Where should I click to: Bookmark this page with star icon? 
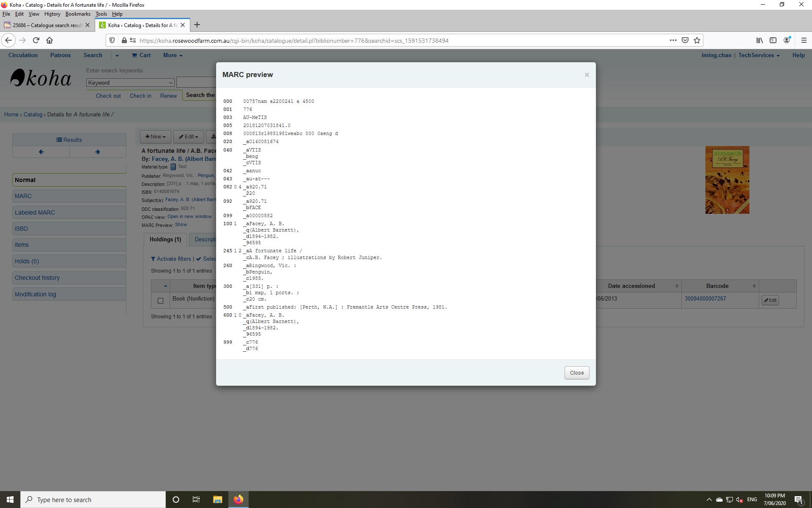tap(697, 40)
